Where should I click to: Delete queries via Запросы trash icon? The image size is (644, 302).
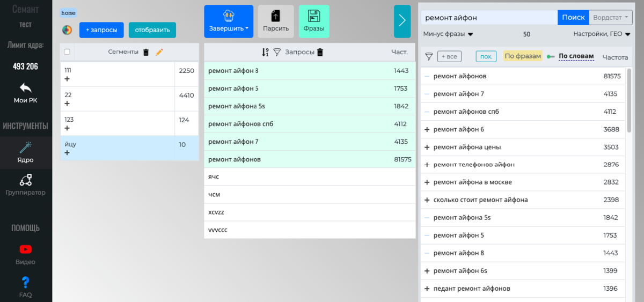click(x=320, y=52)
